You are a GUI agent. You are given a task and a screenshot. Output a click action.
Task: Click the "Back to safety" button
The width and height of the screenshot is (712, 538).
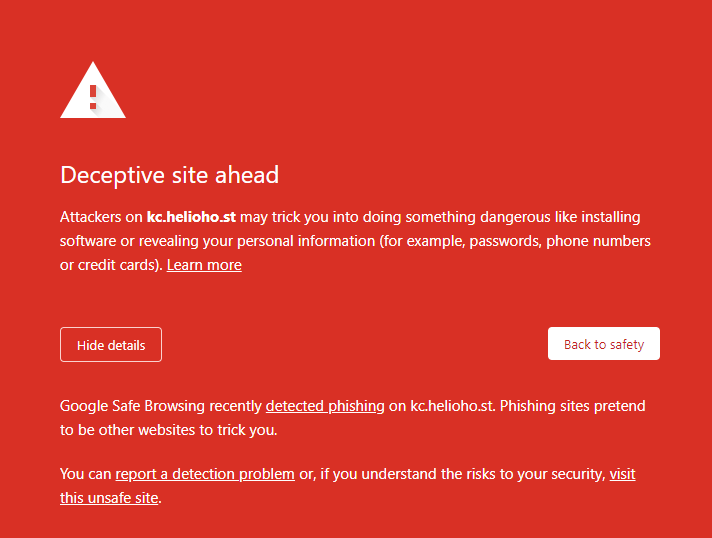[603, 344]
